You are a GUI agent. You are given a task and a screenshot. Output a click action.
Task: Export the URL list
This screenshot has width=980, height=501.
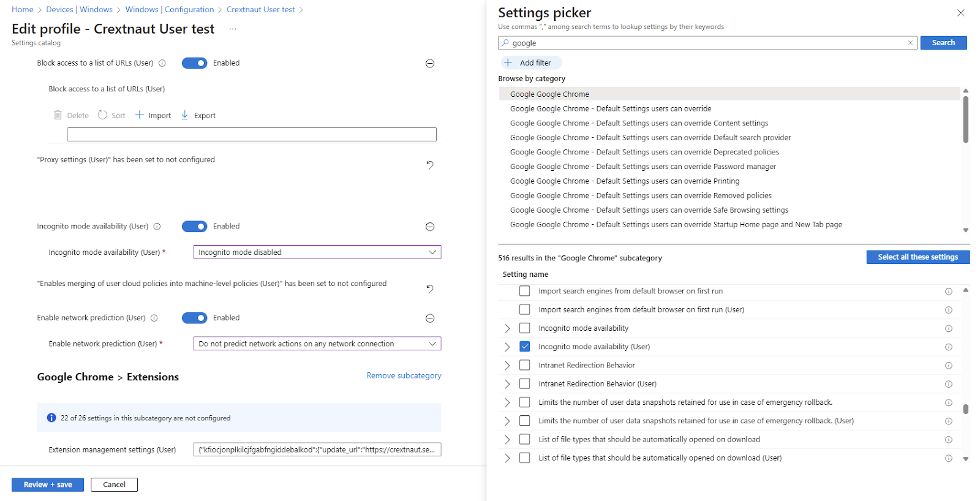198,115
